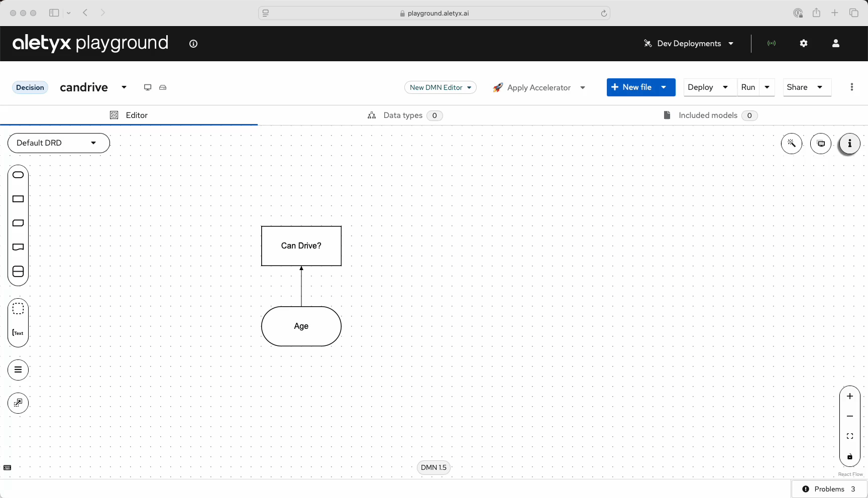Switch to the Data types tab

click(x=403, y=115)
